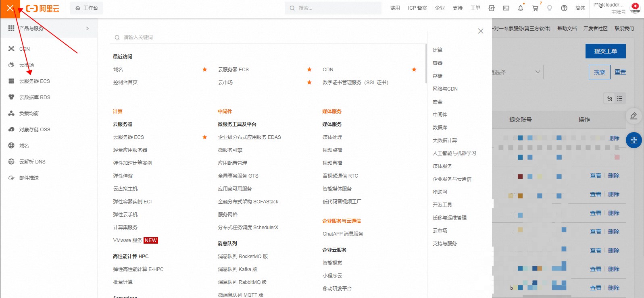Toggle star for recent 云服务器 ECS

click(x=309, y=69)
